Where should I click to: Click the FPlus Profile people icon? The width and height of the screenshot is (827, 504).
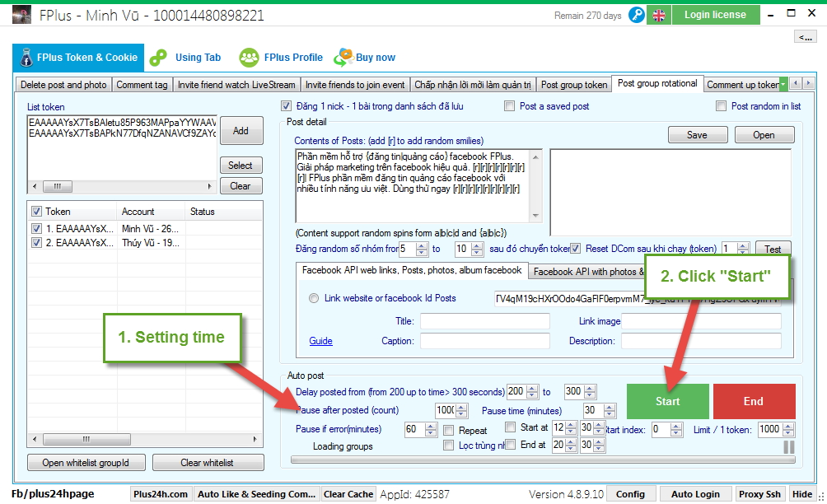250,58
